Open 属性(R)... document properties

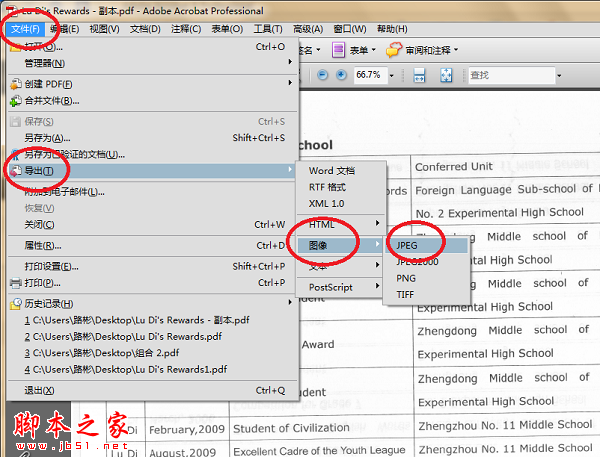tap(152, 245)
